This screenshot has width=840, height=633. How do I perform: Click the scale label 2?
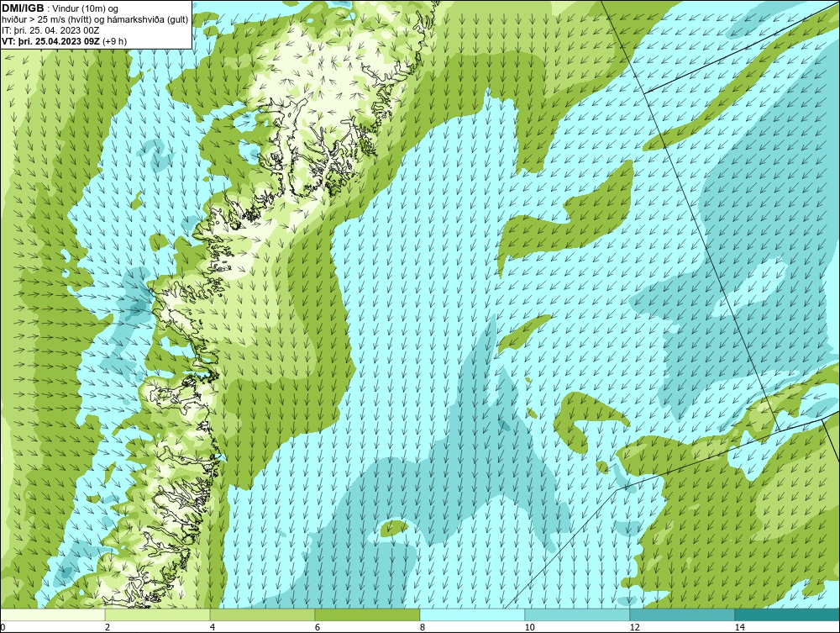tap(108, 627)
